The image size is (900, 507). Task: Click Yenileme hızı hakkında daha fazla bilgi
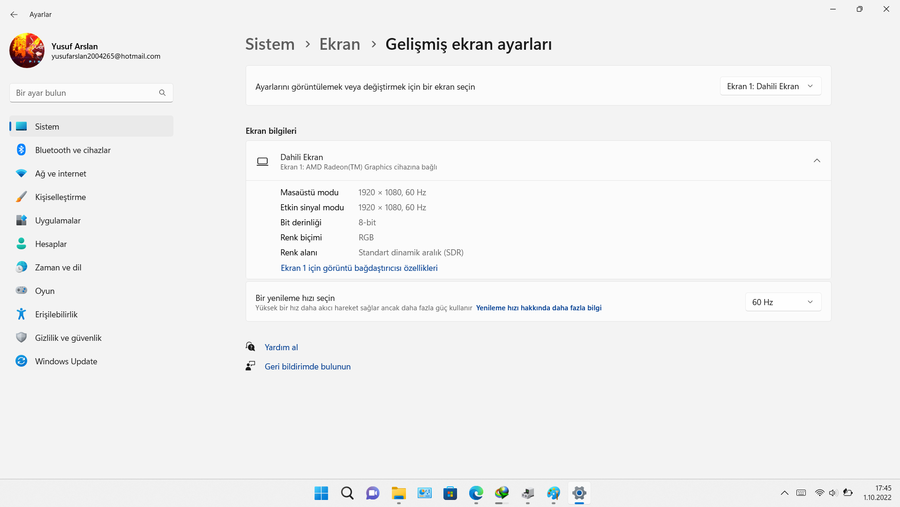pyautogui.click(x=538, y=308)
